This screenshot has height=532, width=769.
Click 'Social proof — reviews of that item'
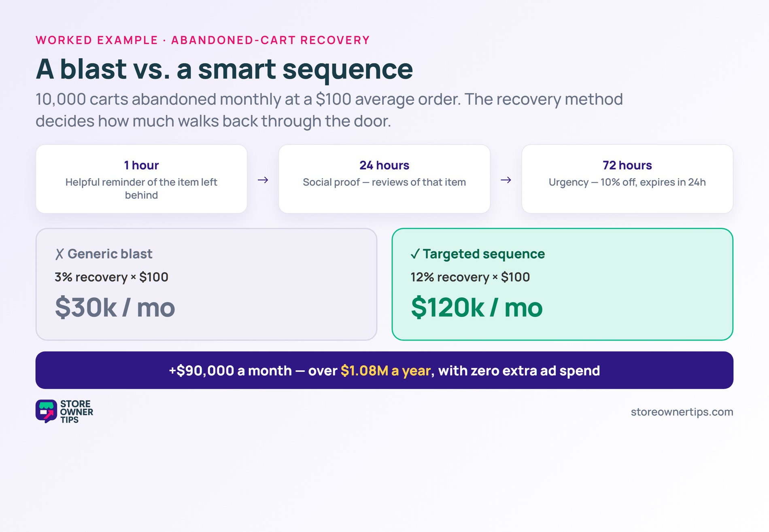coord(384,182)
